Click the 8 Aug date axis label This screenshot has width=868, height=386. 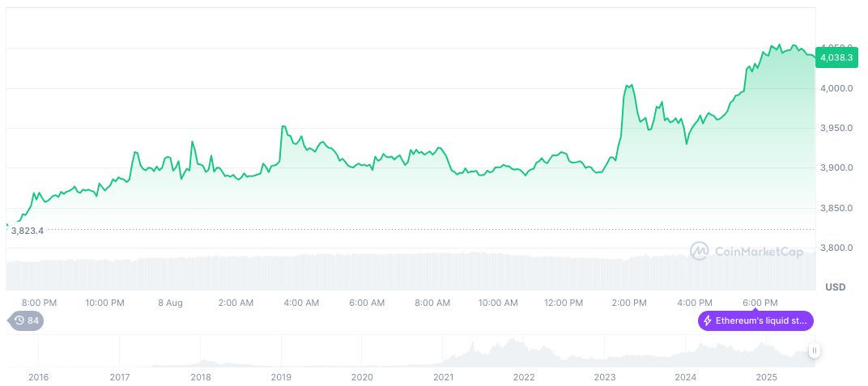click(171, 303)
